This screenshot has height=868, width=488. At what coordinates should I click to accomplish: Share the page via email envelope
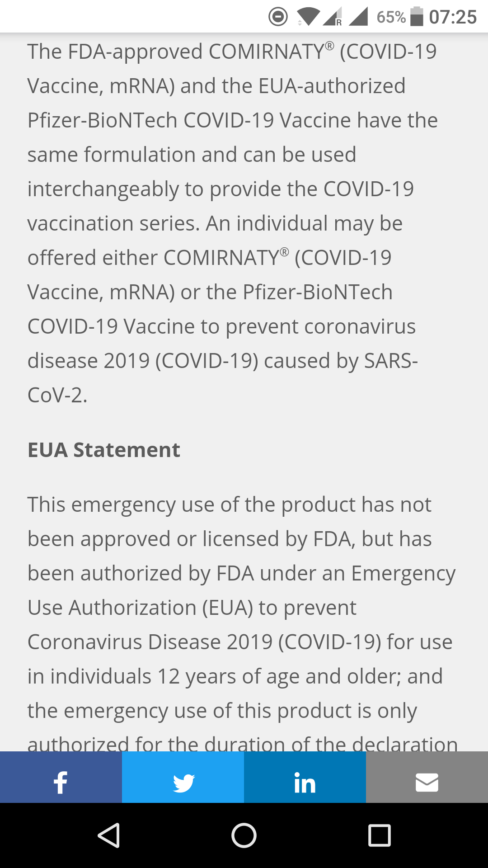coord(427,783)
